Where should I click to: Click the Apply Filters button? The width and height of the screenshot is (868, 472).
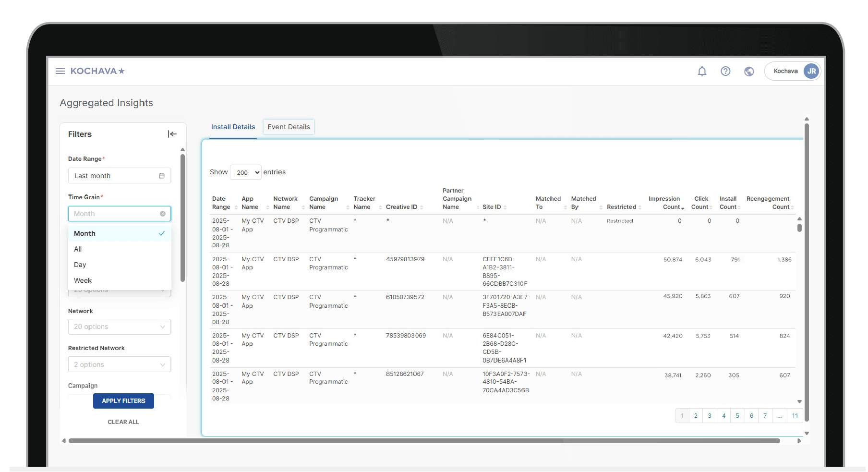coord(123,401)
